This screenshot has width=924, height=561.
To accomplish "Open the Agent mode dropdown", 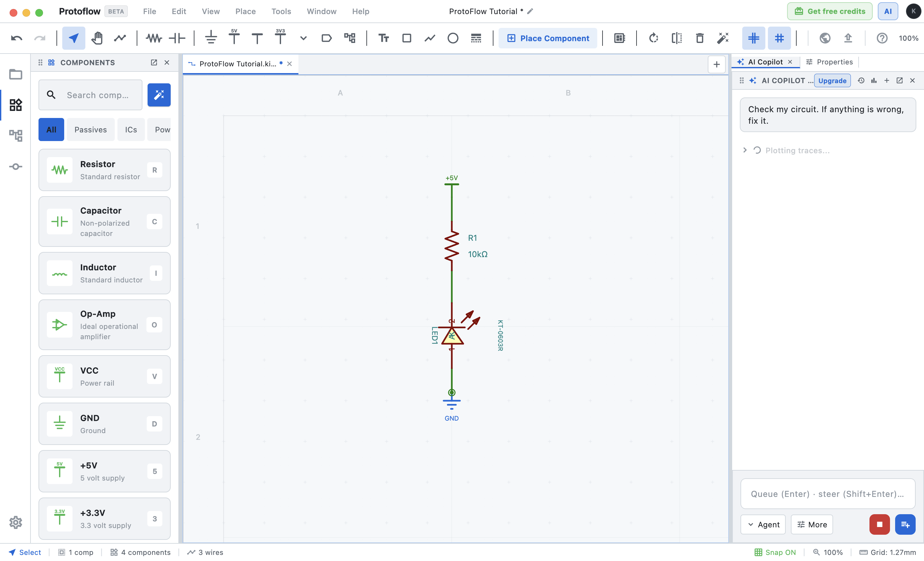I will pyautogui.click(x=763, y=525).
